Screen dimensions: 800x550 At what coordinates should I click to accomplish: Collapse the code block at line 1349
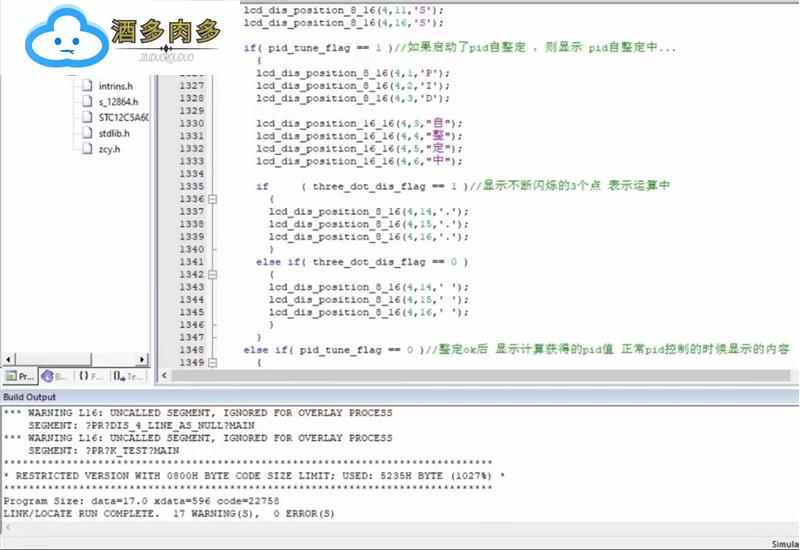(x=213, y=362)
